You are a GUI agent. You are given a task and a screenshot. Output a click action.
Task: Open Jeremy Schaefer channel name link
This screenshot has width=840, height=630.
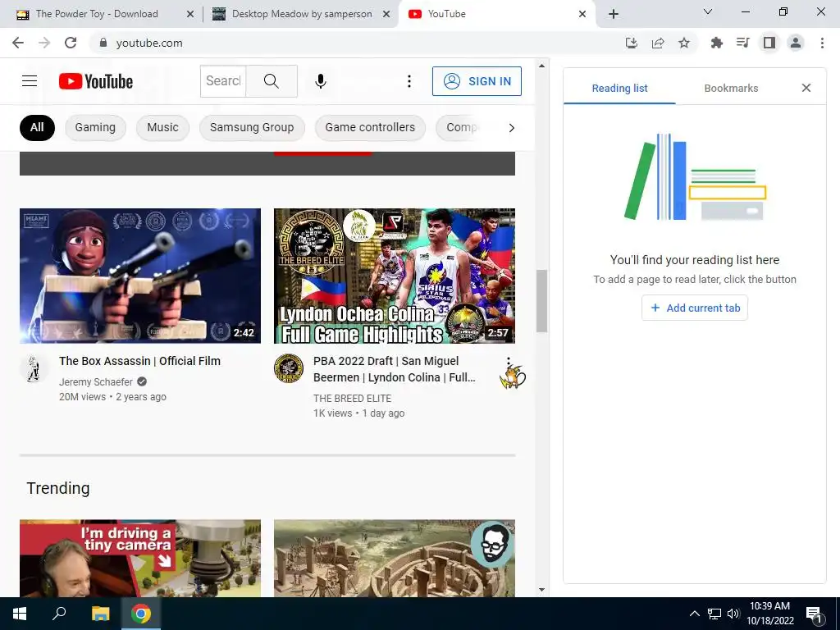[x=96, y=382]
